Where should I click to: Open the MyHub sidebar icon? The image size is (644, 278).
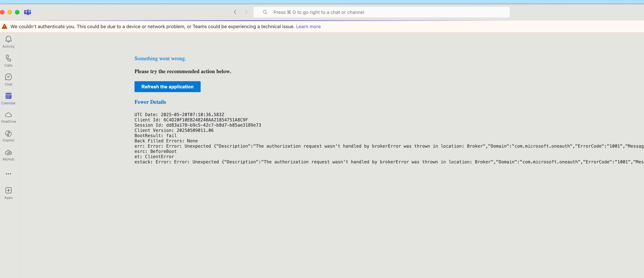tap(8, 153)
